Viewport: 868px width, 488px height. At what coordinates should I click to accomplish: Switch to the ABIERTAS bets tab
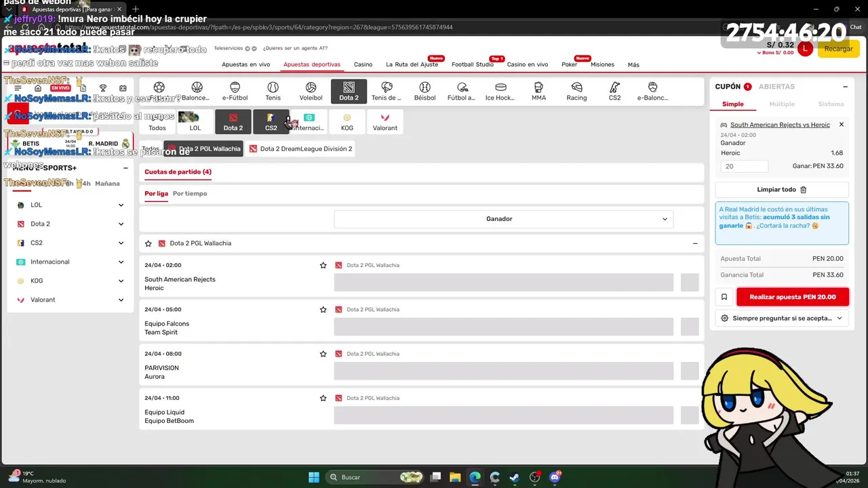coord(776,87)
